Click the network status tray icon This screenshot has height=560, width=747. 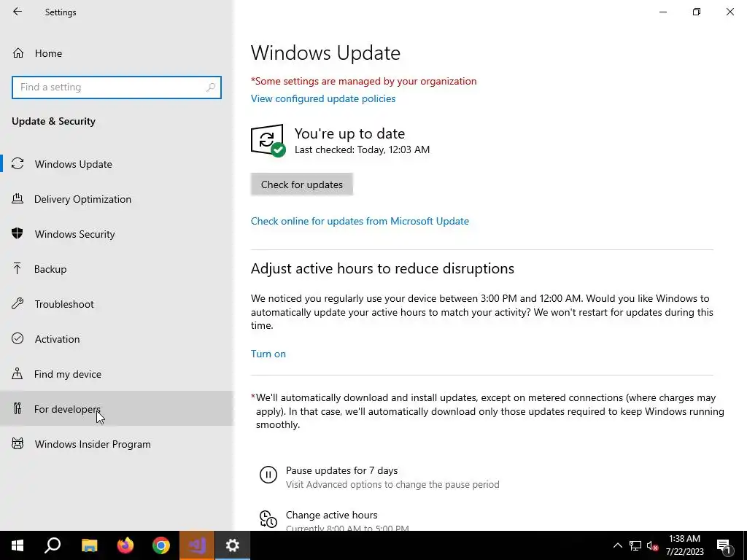[x=635, y=545]
